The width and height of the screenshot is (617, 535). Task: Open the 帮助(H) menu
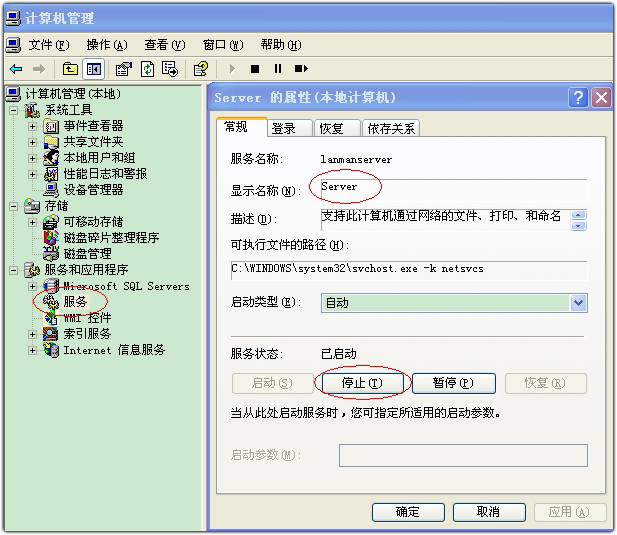coord(281,45)
